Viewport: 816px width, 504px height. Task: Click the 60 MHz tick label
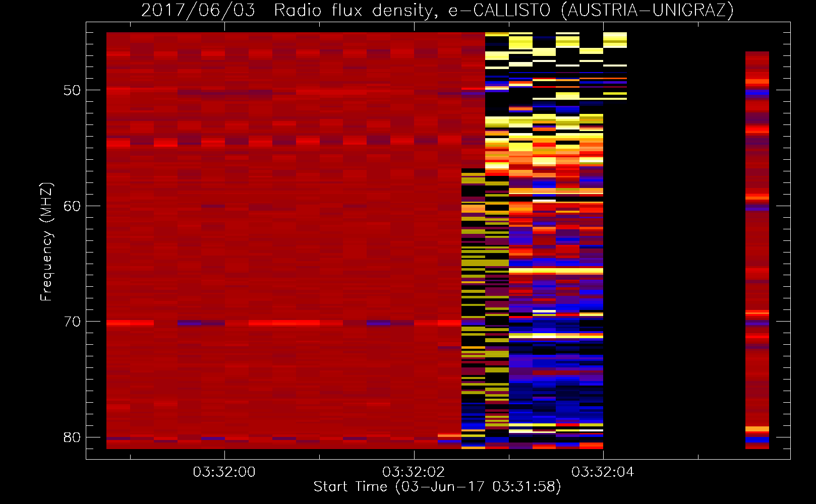pos(72,206)
